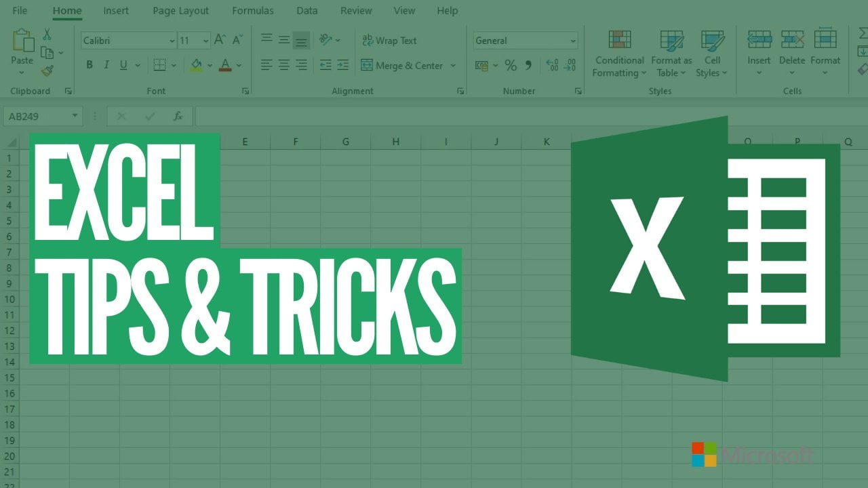Expand the Merge & Center dropdown arrow

pyautogui.click(x=453, y=66)
